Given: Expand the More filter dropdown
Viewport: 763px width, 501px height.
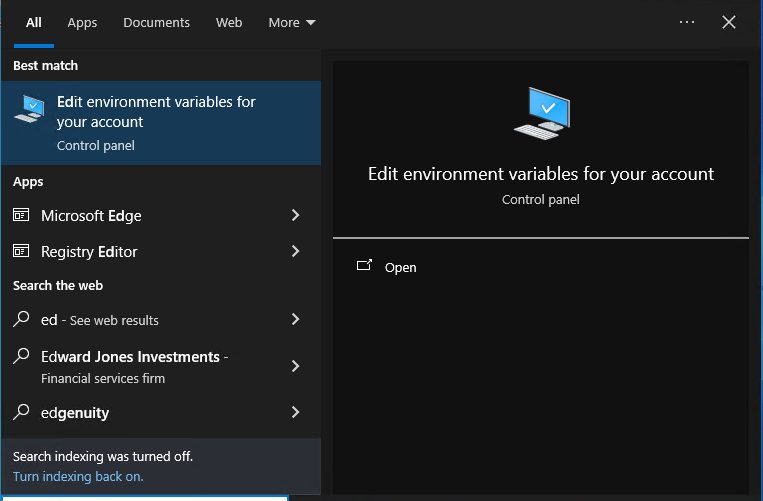Looking at the screenshot, I should [x=292, y=23].
